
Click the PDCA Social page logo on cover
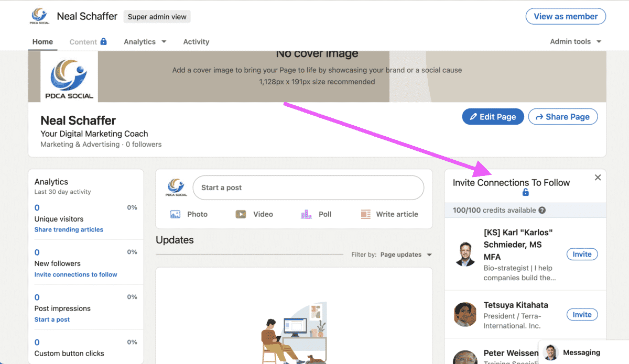pyautogui.click(x=69, y=78)
